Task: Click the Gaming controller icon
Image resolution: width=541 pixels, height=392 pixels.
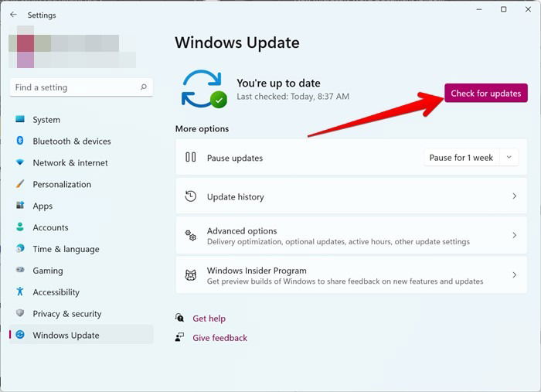Action: click(x=20, y=270)
